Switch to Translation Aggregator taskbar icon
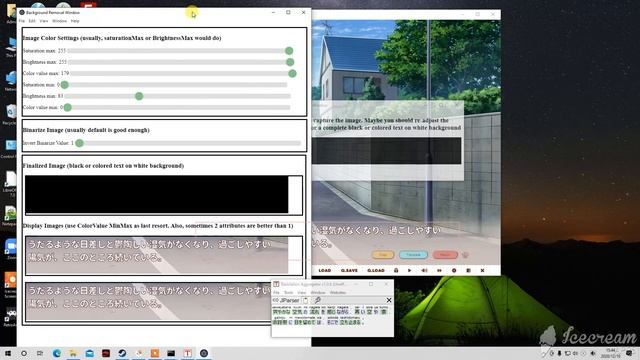 (x=187, y=353)
